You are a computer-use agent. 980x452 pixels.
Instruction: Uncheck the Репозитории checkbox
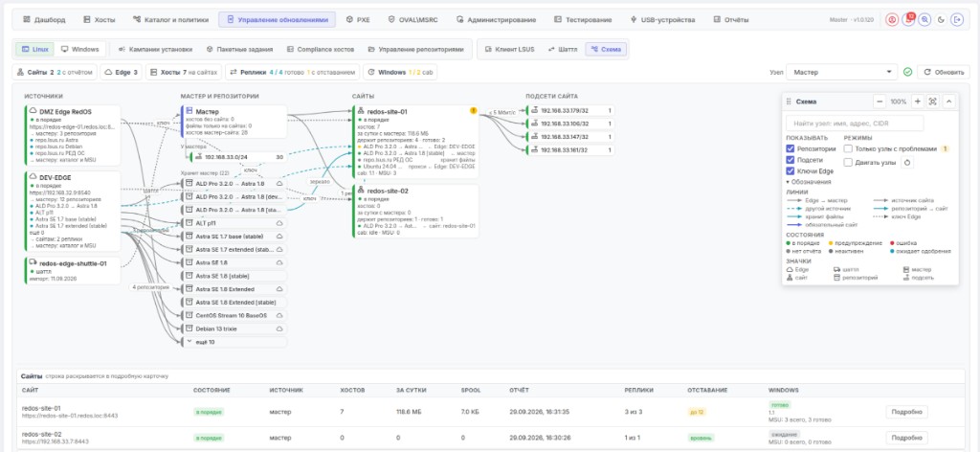click(791, 148)
